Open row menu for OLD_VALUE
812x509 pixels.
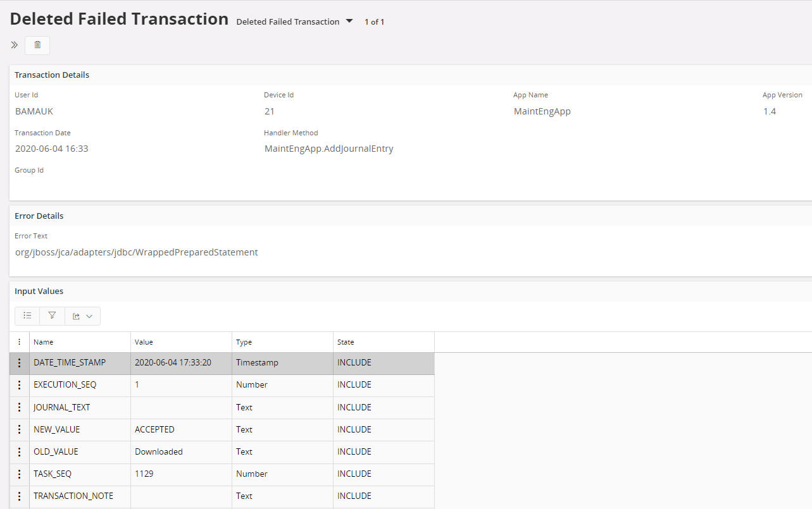20,451
